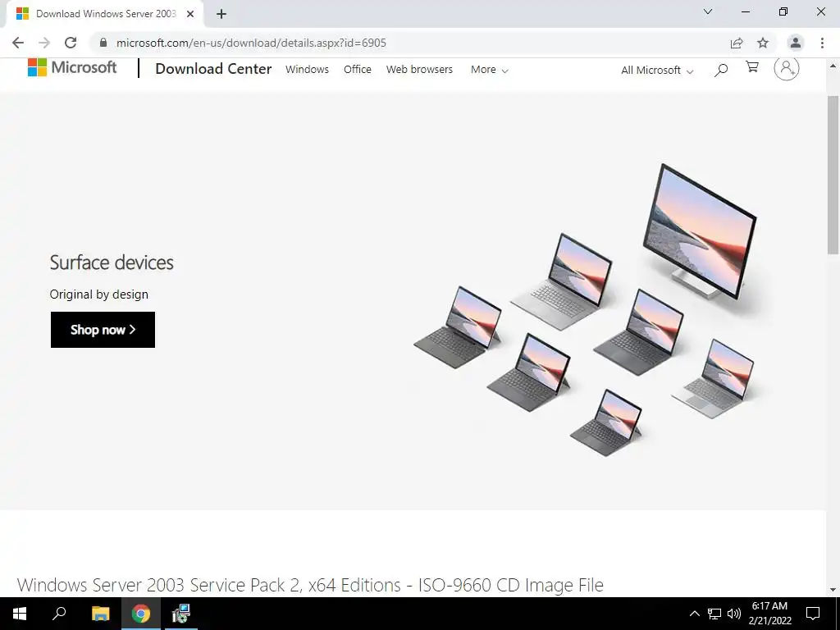Bookmark this tab with the star icon

coord(763,43)
